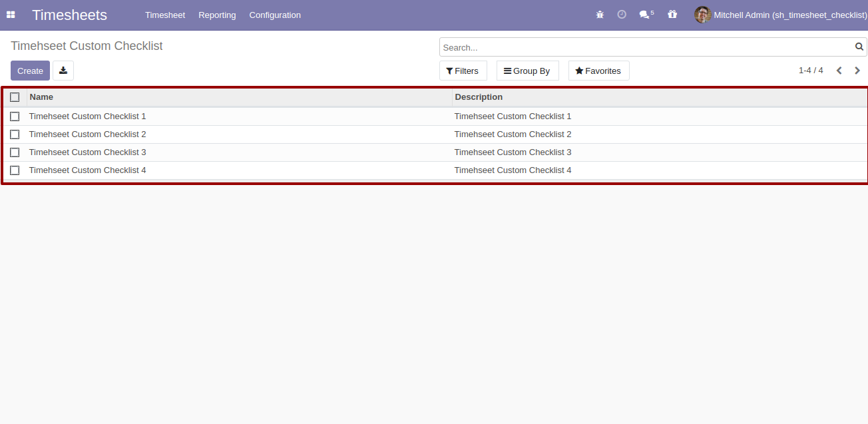Image resolution: width=868 pixels, height=424 pixels.
Task: Click the Timehseet Custom Checklist breadcrumb title
Action: (87, 46)
